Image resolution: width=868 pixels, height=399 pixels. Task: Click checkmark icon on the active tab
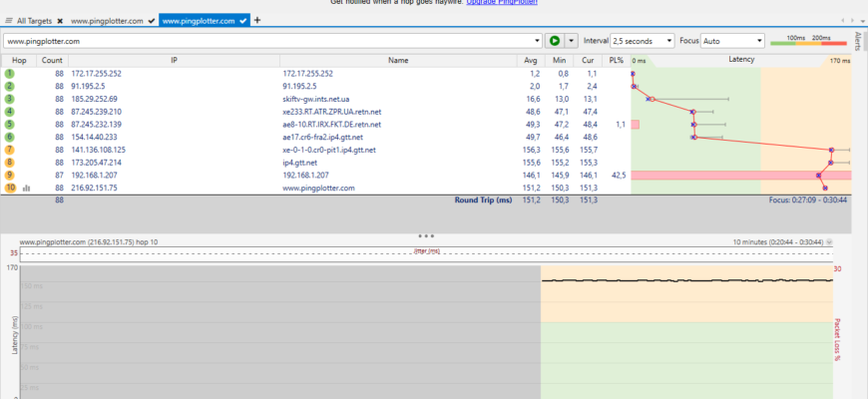(242, 21)
